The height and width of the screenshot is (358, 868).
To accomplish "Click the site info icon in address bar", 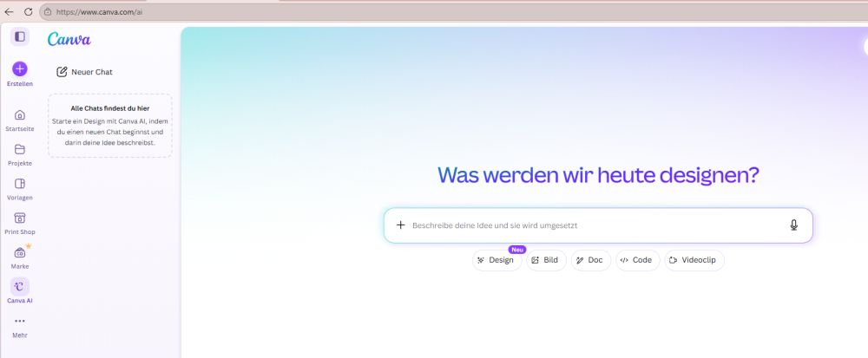I will coord(48,11).
